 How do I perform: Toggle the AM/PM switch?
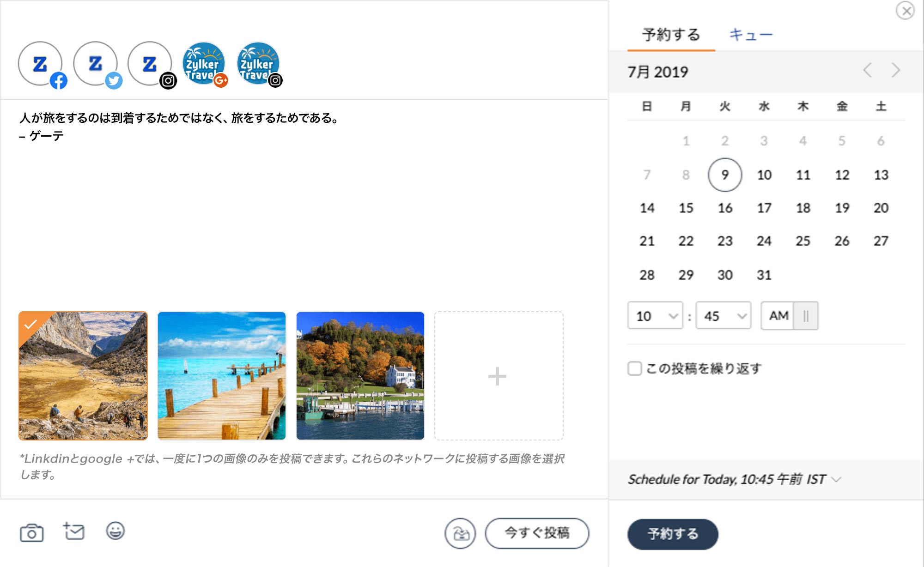pyautogui.click(x=790, y=316)
